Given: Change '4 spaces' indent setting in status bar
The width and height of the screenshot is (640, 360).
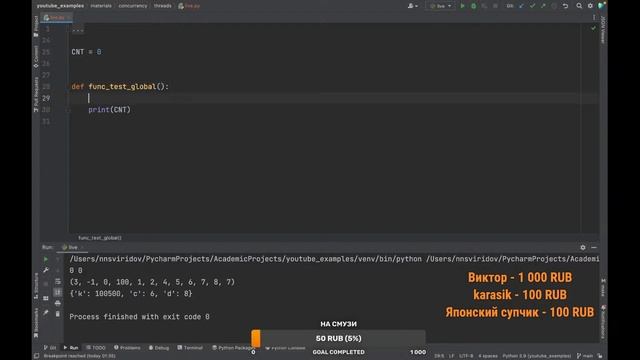Looking at the screenshot, I should pyautogui.click(x=488, y=356).
